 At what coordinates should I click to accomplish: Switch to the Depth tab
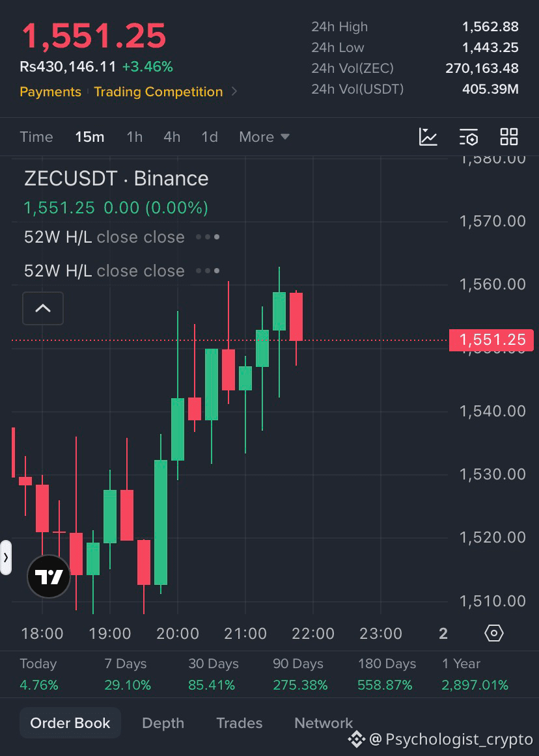[163, 723]
